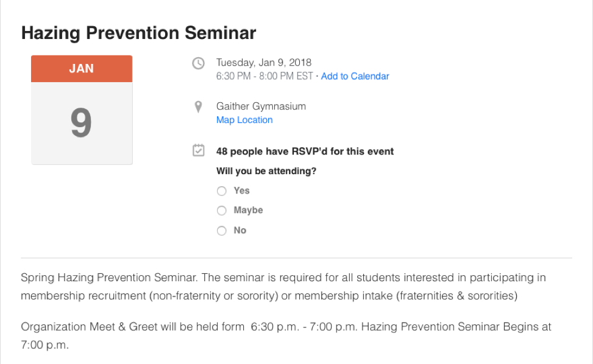Viewport: 593px width, 364px height.
Task: Click the Hazing Prevention Seminar title
Action: tap(139, 33)
